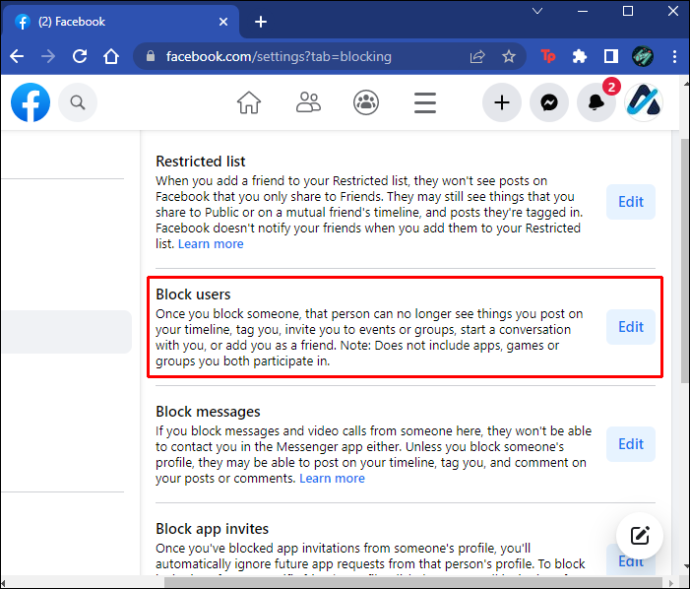Go to Facebook Home feed icon
Image resolution: width=690 pixels, height=589 pixels.
point(249,103)
